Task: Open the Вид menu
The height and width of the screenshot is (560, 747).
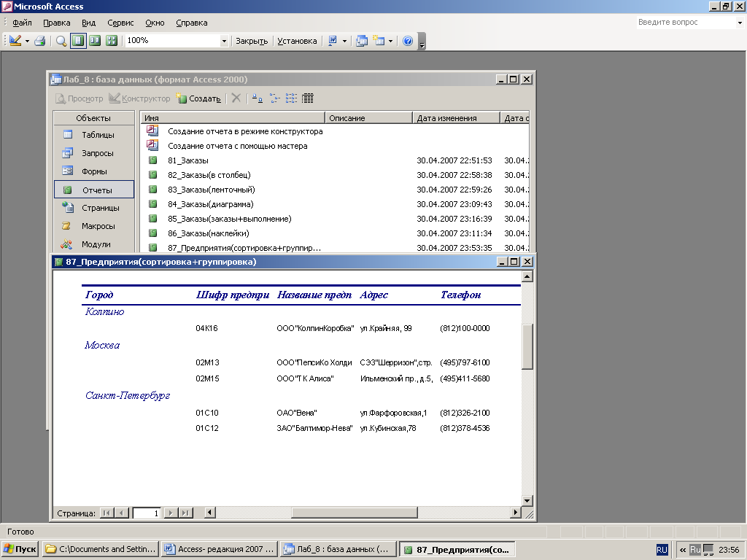Action: [x=88, y=23]
